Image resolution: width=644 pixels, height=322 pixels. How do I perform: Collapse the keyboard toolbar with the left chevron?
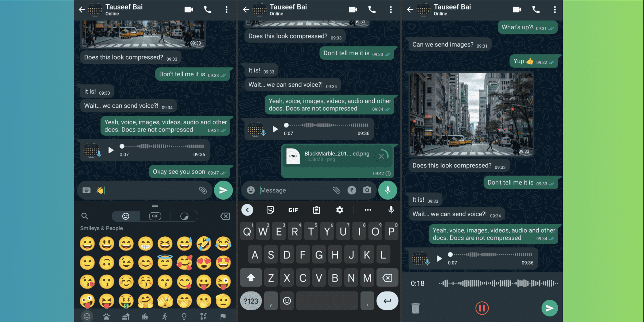click(247, 210)
